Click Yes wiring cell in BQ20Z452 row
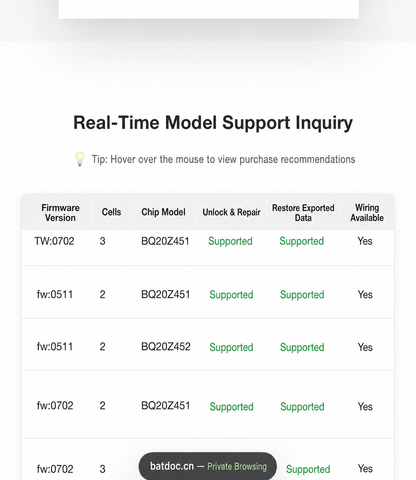 point(365,347)
